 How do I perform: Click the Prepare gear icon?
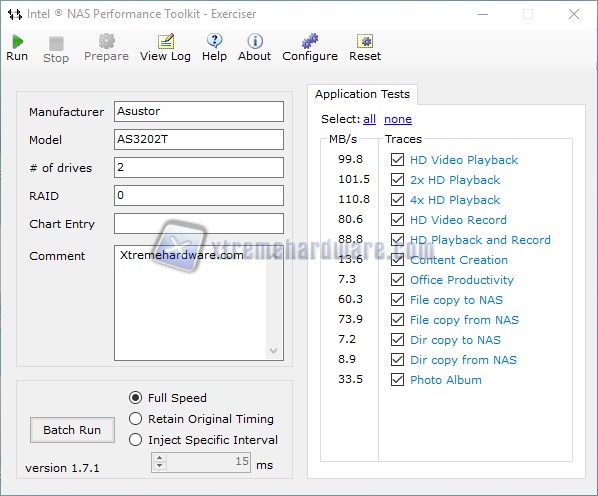coord(106,41)
